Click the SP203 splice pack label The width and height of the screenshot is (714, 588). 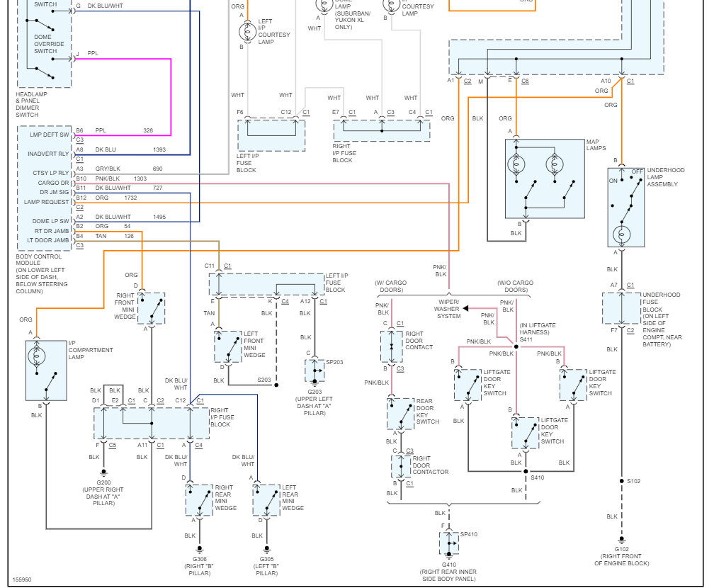point(334,362)
